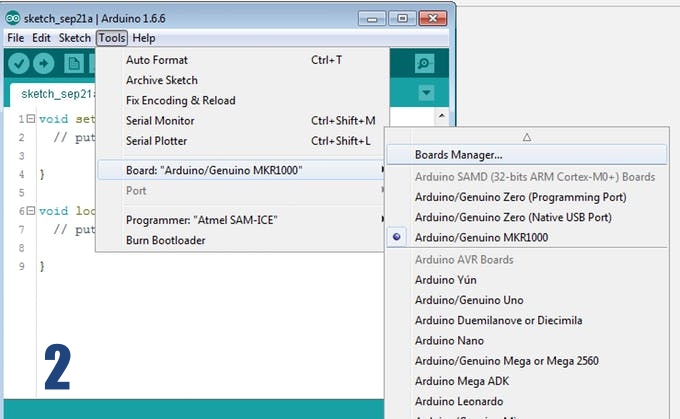Expand the Programmer submenu arrow
Screen dimensions: 680x419
(382, 219)
